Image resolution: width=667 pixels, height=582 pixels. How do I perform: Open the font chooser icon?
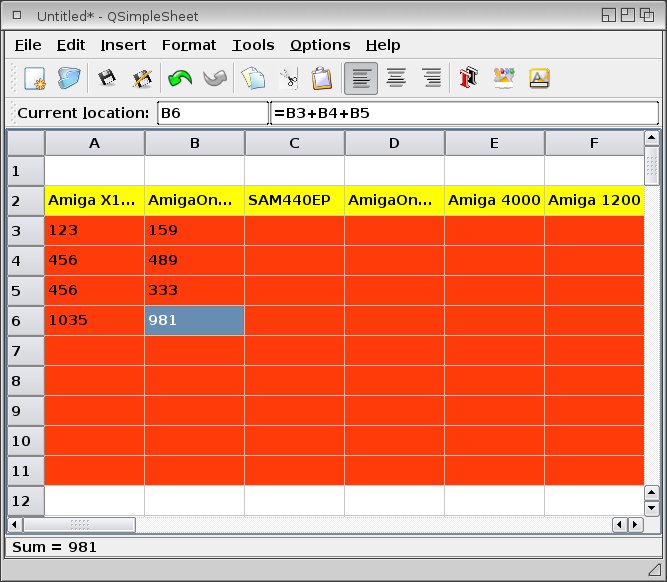coord(468,78)
